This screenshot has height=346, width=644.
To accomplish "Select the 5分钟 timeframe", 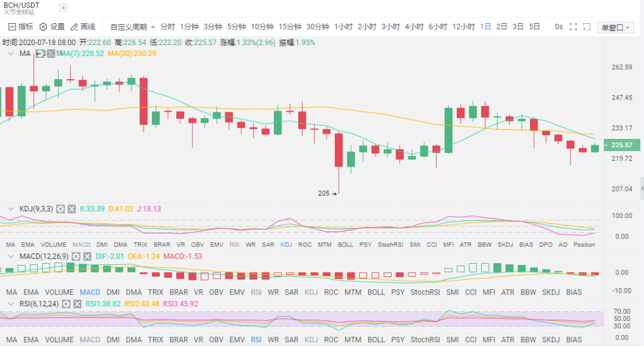I will click(236, 27).
